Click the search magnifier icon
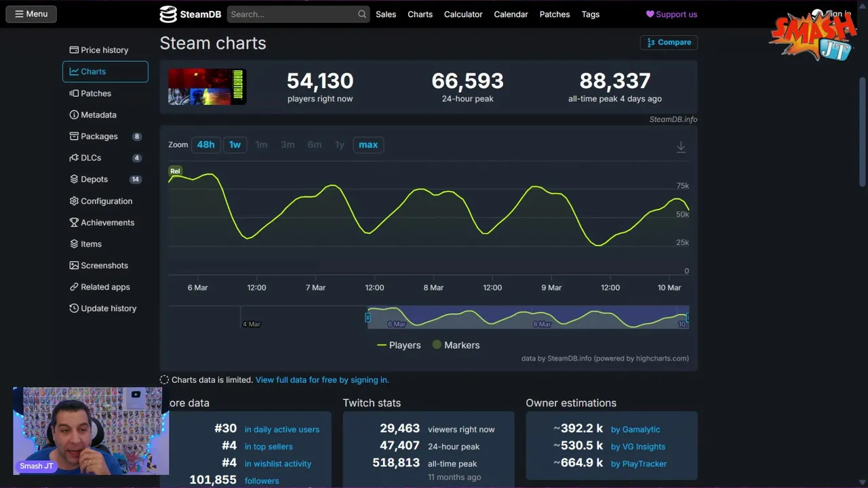Viewport: 868px width, 488px height. (362, 14)
